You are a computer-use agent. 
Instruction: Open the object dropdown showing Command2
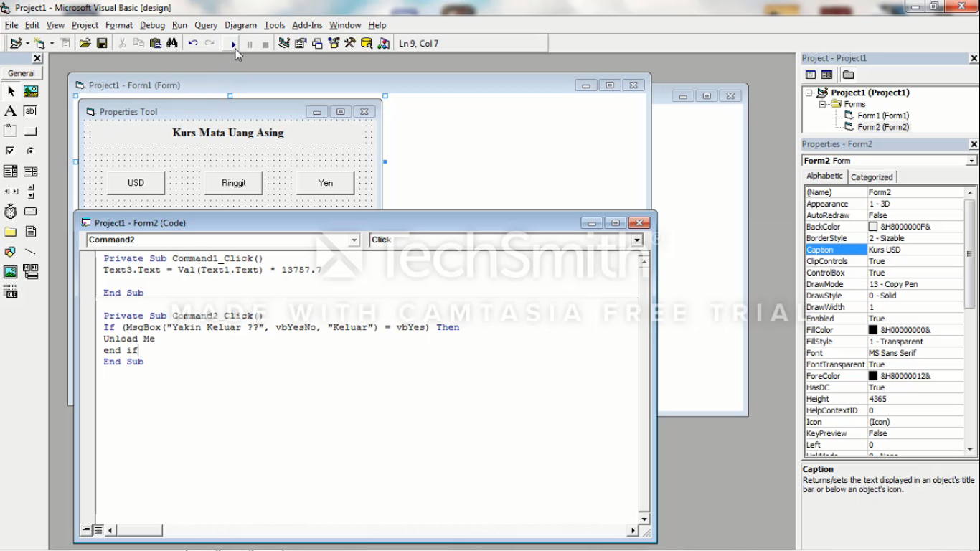point(352,240)
